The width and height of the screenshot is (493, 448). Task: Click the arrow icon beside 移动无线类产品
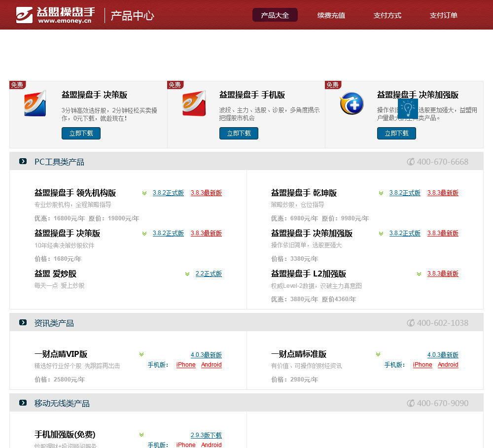pos(23,403)
